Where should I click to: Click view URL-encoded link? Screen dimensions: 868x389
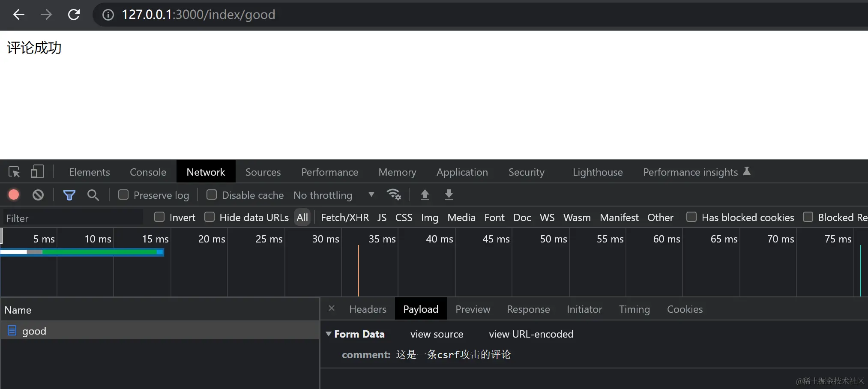531,334
